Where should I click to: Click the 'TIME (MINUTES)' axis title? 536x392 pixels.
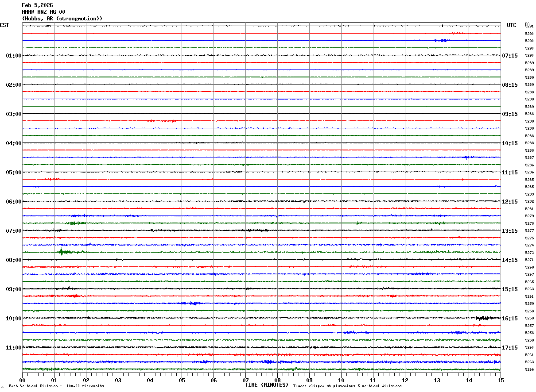(x=267, y=385)
